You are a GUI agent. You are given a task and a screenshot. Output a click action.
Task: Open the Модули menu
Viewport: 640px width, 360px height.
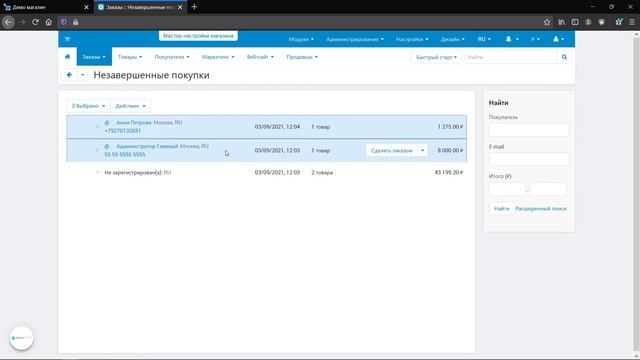point(301,39)
